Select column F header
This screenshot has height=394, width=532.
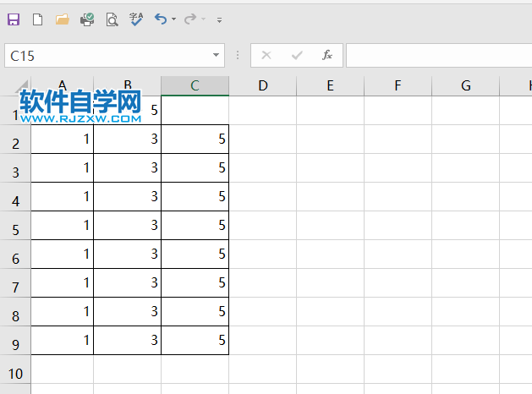(398, 85)
